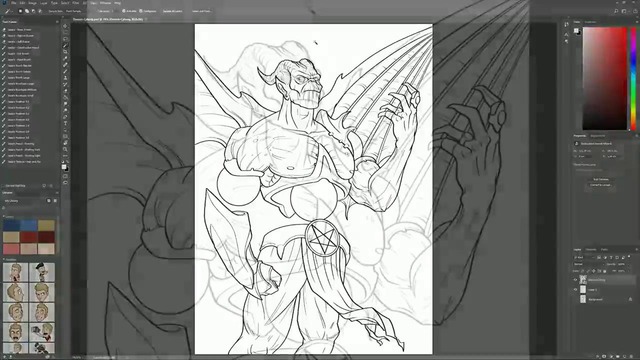Open the Window menu
The width and height of the screenshot is (640, 360).
pyautogui.click(x=105, y=3)
